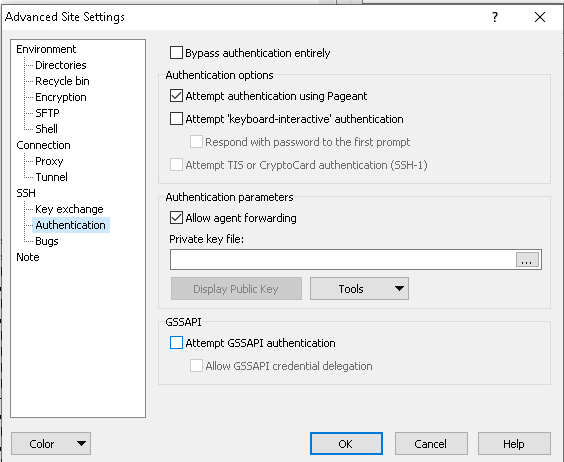
Task: Check Attempt GSSAPI authentication
Action: point(176,343)
